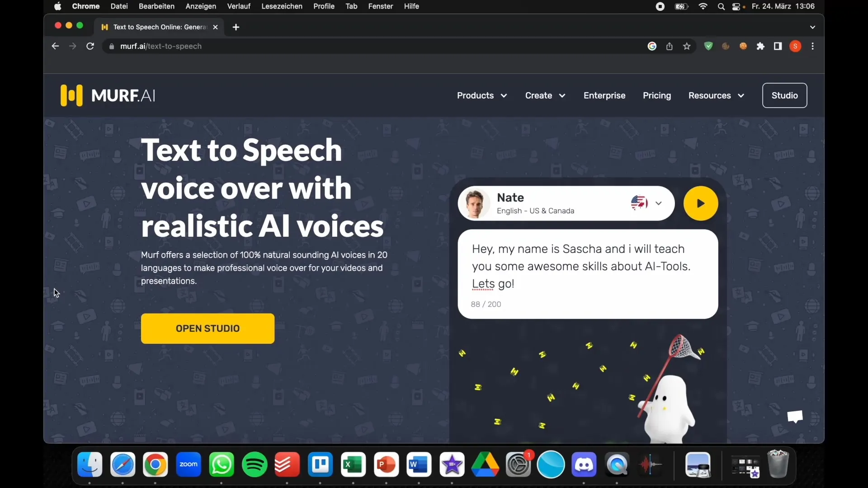Open the Products menu
868x488 pixels.
[x=481, y=95]
